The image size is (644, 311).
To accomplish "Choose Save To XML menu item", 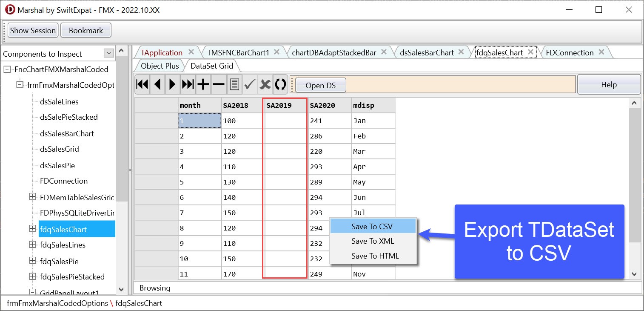I will [x=373, y=241].
